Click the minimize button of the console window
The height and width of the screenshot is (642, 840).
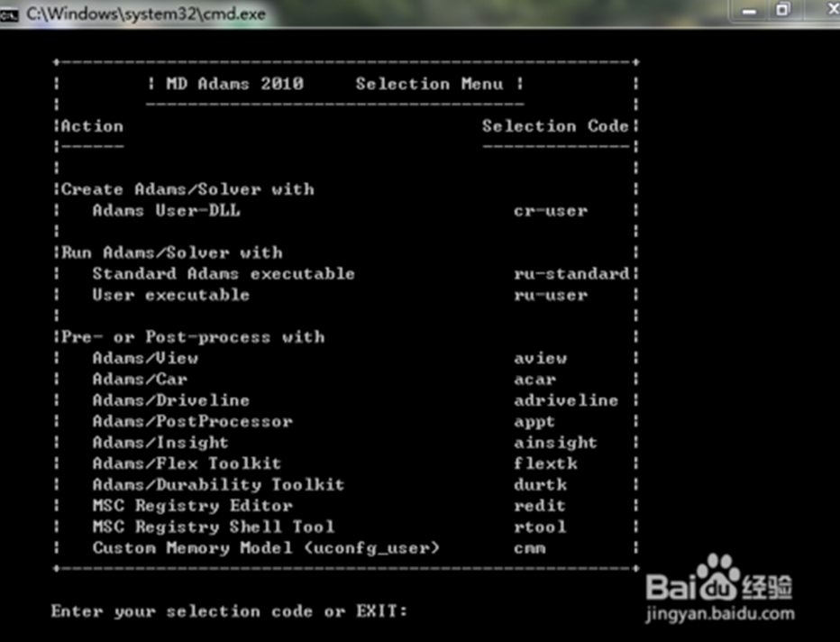click(x=748, y=10)
